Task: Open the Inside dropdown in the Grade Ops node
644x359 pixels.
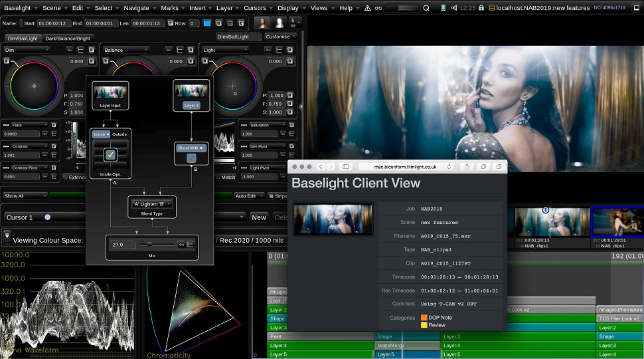Action: [101, 134]
